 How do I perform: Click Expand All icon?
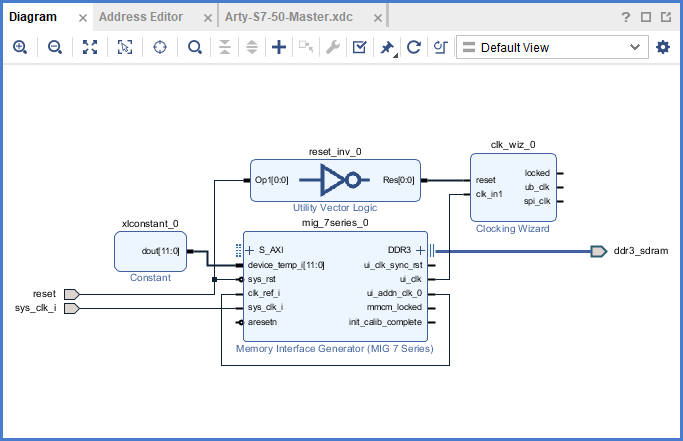(252, 47)
